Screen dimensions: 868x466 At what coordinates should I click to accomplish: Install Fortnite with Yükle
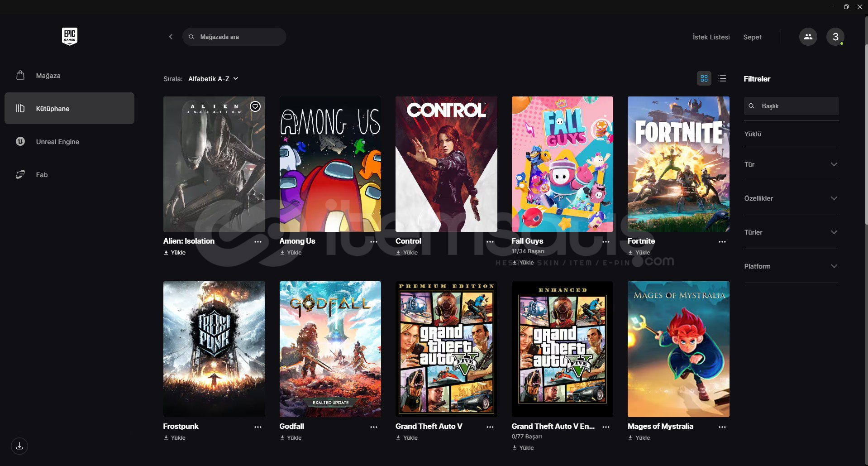(x=639, y=253)
